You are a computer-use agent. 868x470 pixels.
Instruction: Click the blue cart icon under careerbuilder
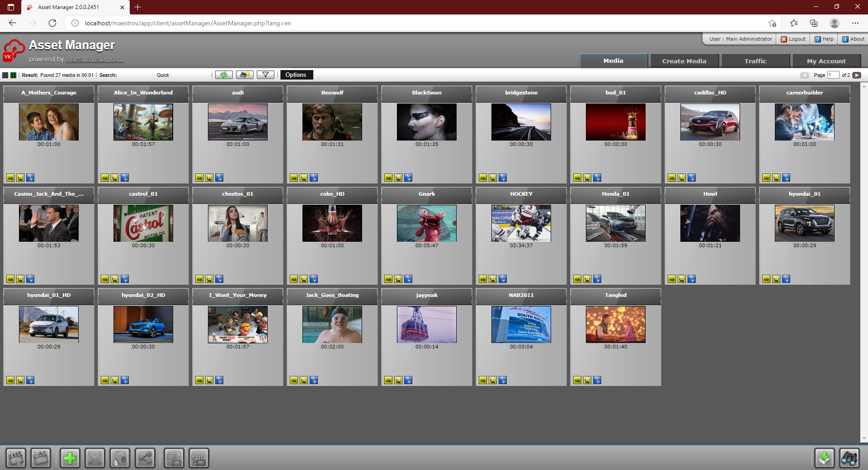(x=786, y=178)
